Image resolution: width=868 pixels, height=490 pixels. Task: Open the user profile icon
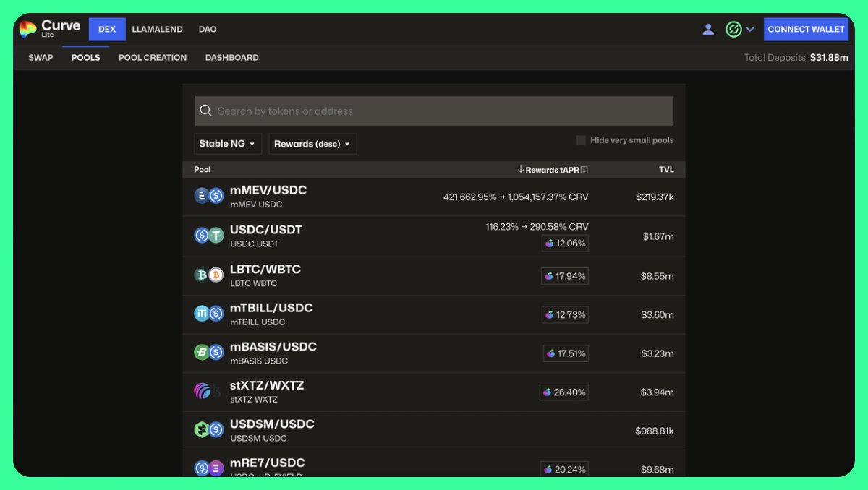(708, 30)
